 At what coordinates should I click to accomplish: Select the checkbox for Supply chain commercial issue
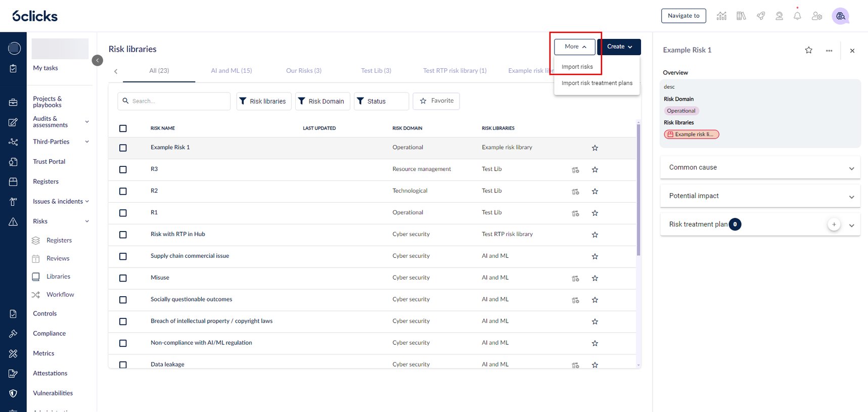click(x=123, y=257)
